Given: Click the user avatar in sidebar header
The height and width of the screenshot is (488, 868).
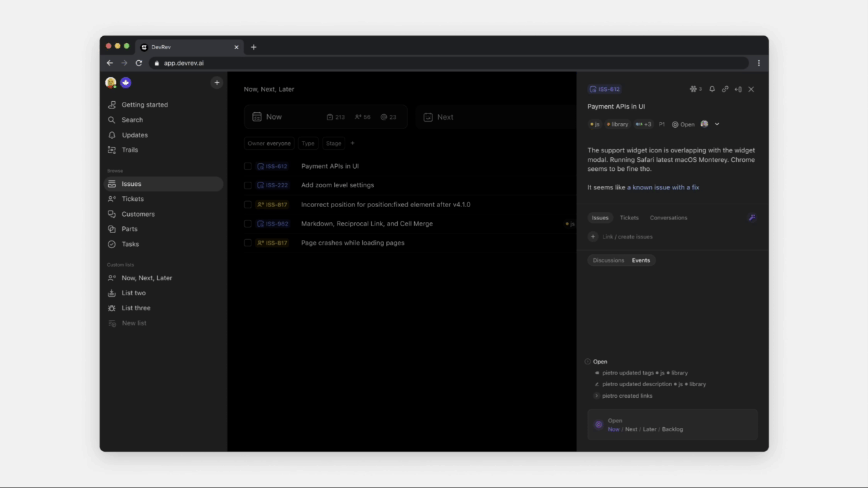Looking at the screenshot, I should (111, 83).
